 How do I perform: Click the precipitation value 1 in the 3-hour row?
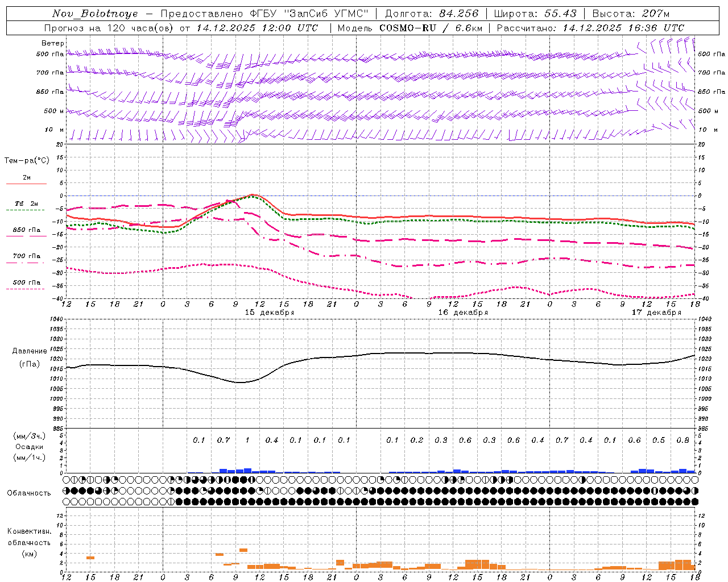point(247,440)
